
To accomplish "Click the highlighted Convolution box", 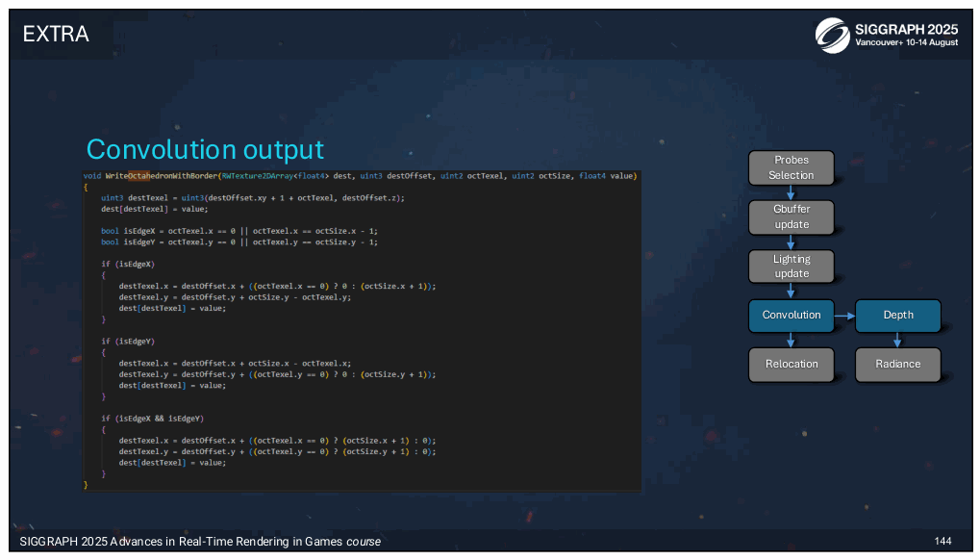I will pyautogui.click(x=792, y=315).
